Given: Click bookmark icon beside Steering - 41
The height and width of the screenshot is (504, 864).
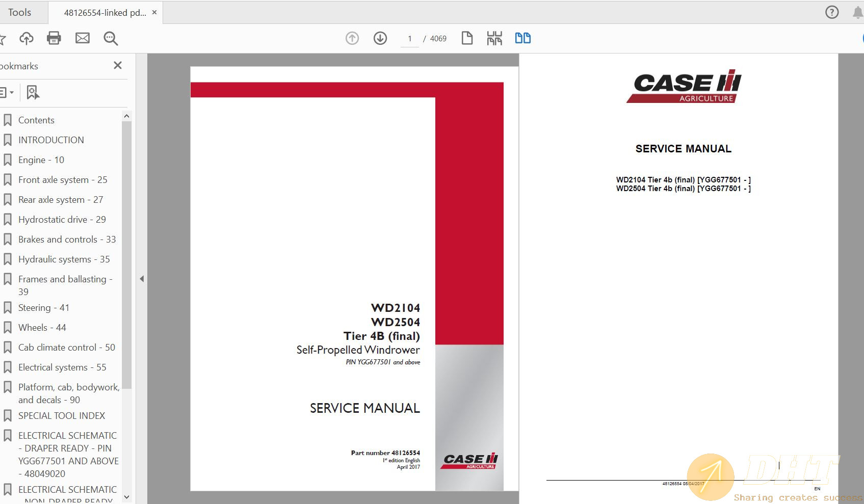Looking at the screenshot, I should [x=8, y=308].
